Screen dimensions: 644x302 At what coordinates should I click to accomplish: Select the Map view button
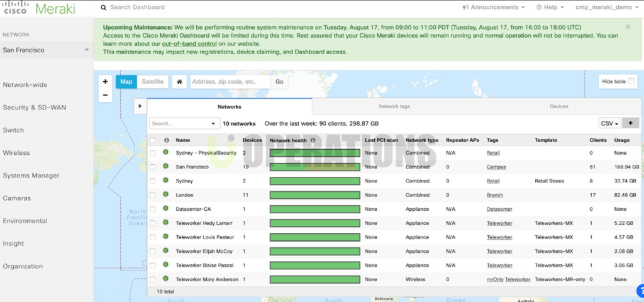126,82
